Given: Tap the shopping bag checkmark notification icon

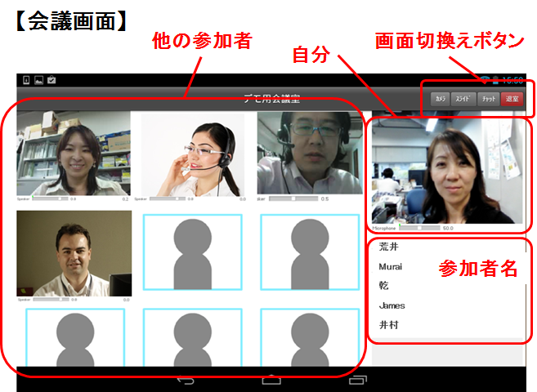Looking at the screenshot, I should point(51,80).
